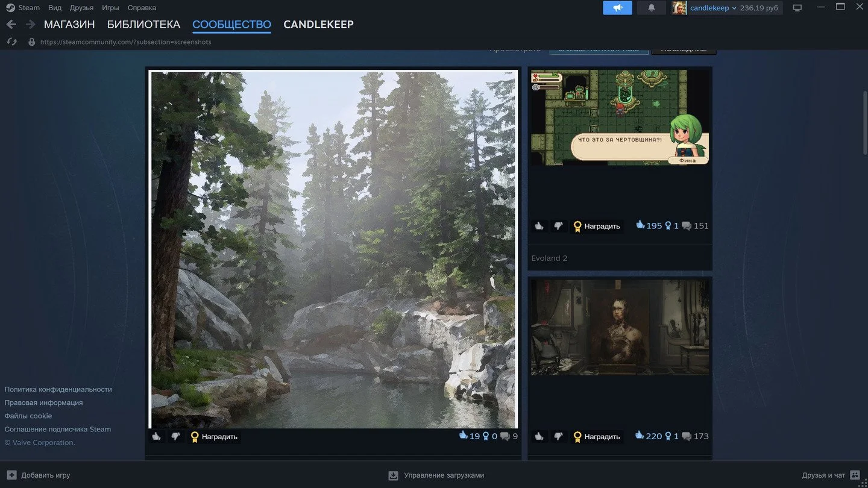Thumbs up the portrait painting screenshot
The width and height of the screenshot is (868, 488).
point(539,436)
